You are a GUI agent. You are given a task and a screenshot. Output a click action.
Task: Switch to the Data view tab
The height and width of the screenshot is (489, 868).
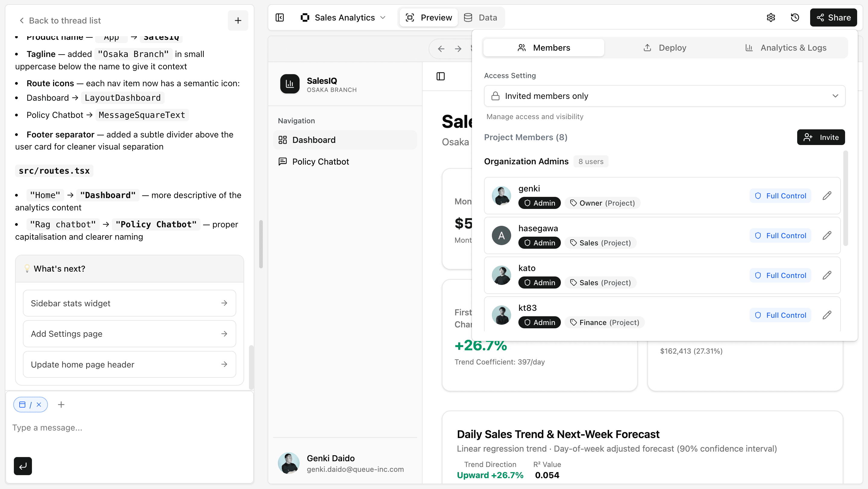click(481, 17)
